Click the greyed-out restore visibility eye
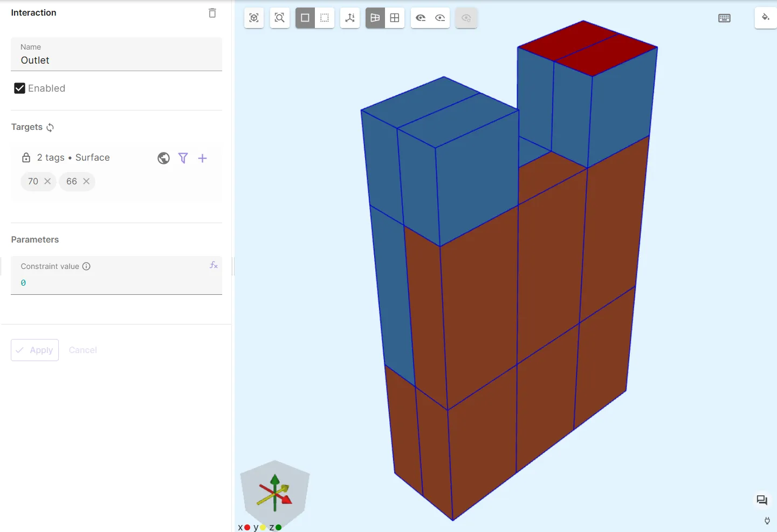Viewport: 777px width, 532px height. [x=466, y=18]
